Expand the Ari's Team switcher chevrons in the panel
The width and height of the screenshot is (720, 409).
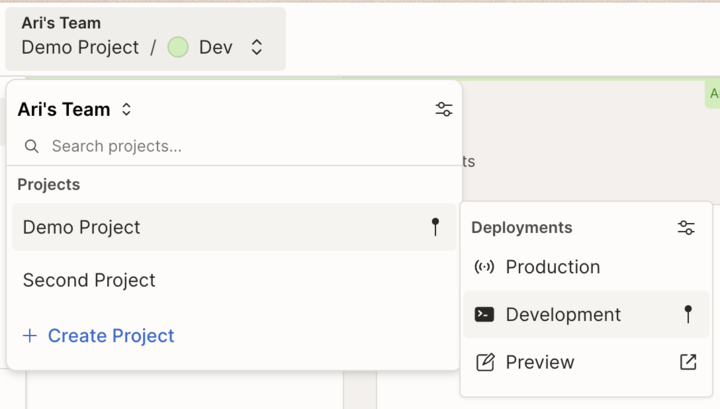[x=126, y=110]
